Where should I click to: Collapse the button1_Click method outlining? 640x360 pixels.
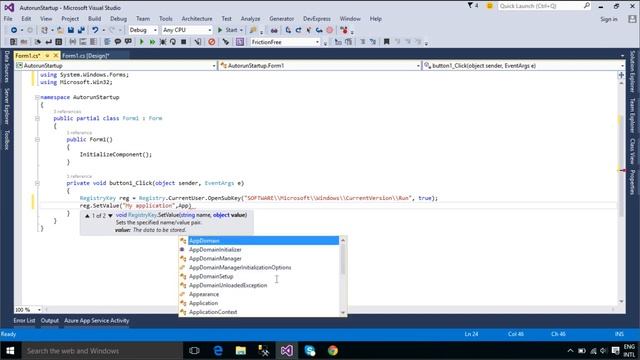[x=37, y=183]
